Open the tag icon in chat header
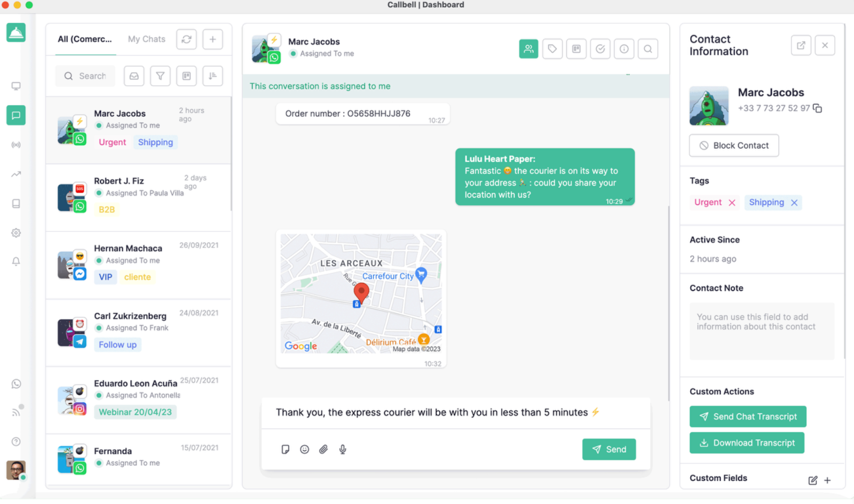This screenshot has width=854, height=504. tap(552, 49)
